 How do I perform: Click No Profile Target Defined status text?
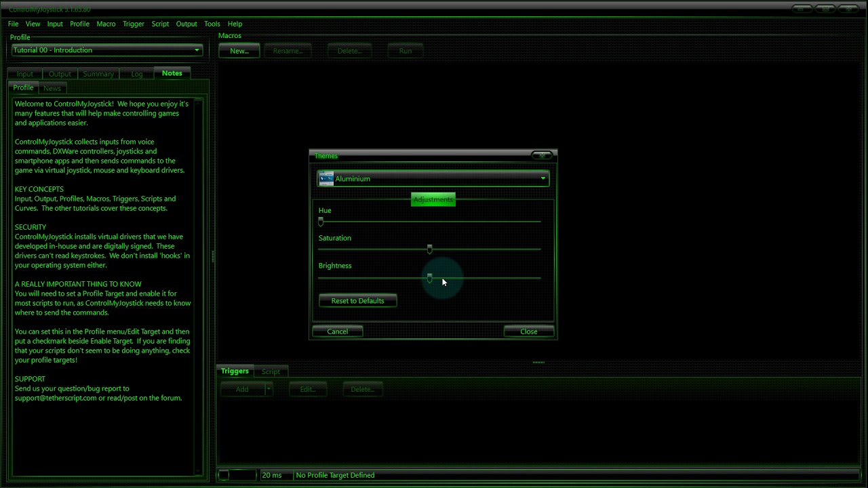[335, 475]
